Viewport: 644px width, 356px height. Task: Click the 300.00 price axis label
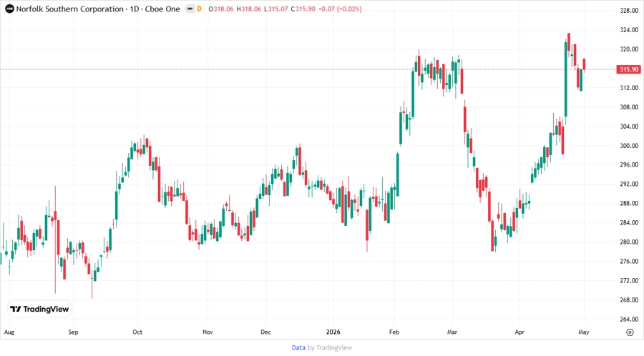click(629, 146)
